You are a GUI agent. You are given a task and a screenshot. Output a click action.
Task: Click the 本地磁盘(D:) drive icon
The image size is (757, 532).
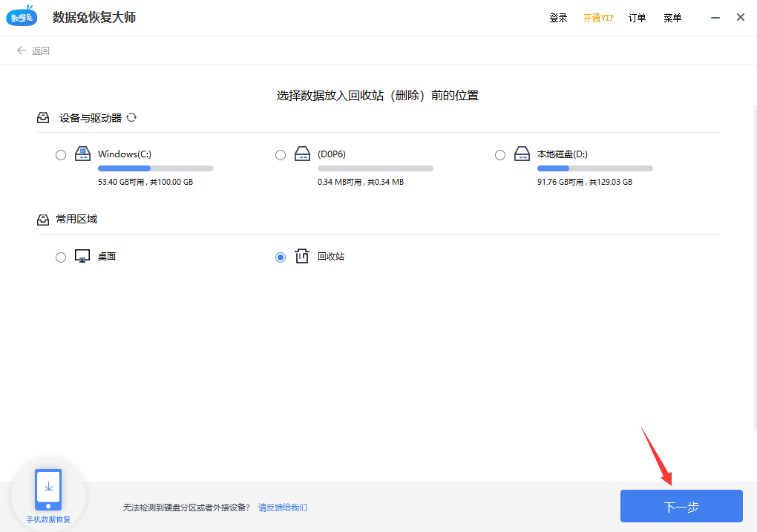pyautogui.click(x=522, y=154)
